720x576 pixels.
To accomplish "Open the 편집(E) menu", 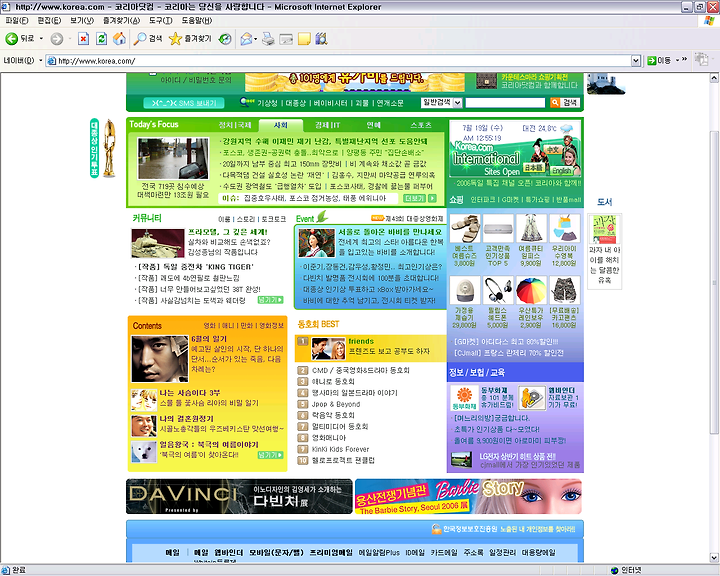I will pos(49,21).
